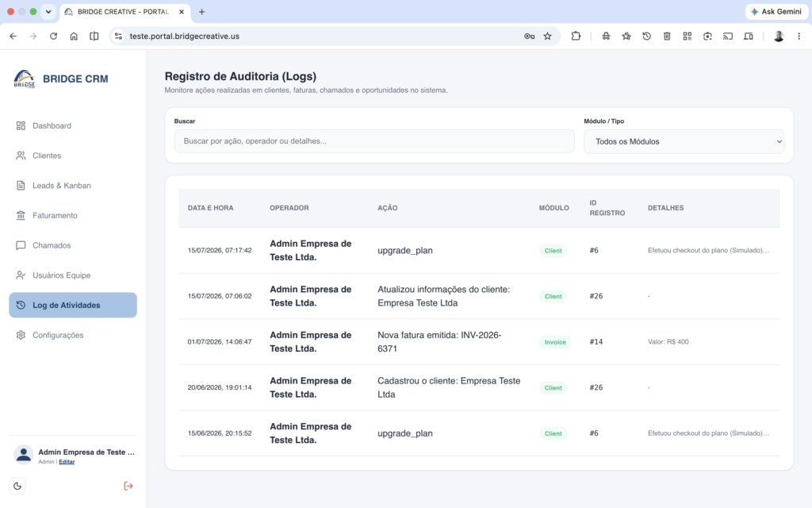Select Log de Atividades menu item
This screenshot has height=508, width=812.
coord(73,306)
